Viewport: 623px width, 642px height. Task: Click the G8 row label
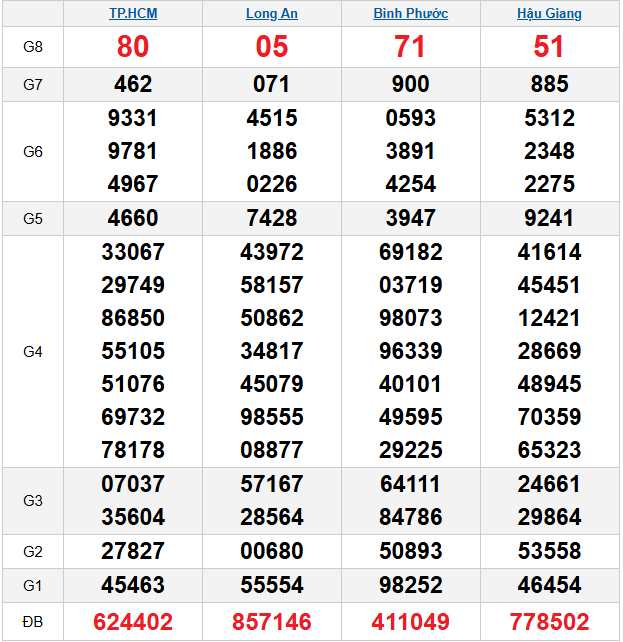coord(33,47)
